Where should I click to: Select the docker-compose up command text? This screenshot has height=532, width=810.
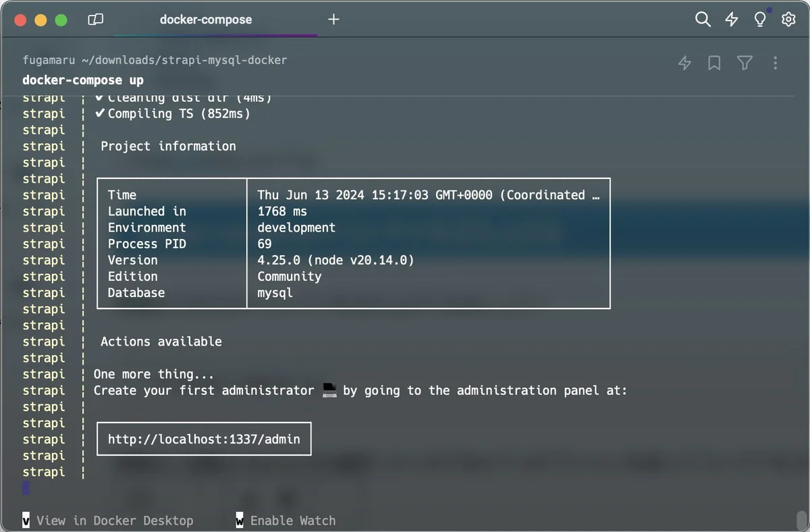(82, 80)
